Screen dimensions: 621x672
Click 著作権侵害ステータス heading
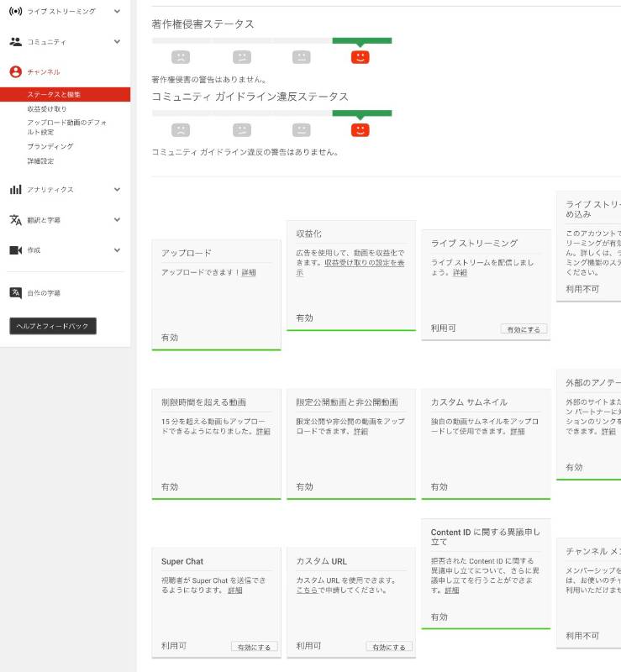[x=203, y=24]
